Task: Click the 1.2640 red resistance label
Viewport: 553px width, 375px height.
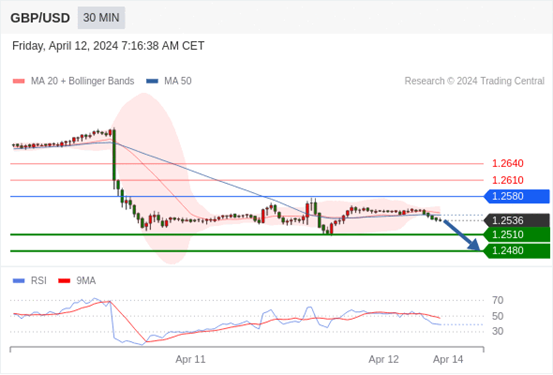Action: tap(508, 164)
